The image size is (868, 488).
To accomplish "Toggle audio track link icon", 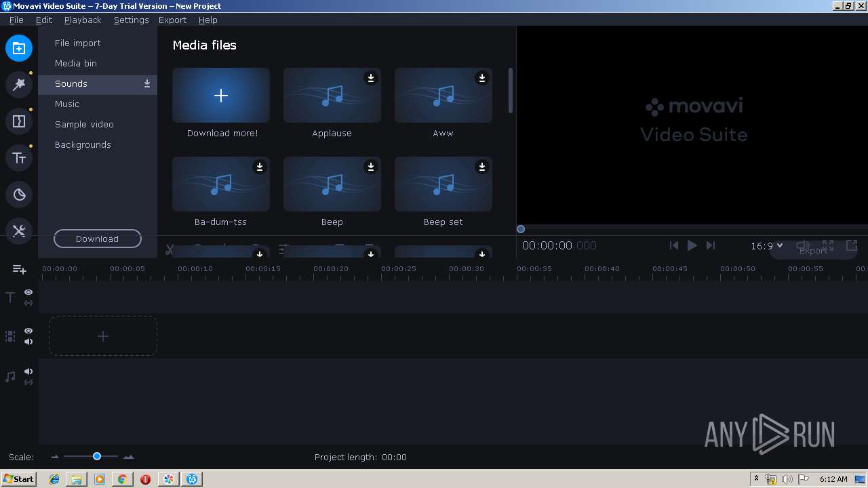I will click(x=28, y=382).
